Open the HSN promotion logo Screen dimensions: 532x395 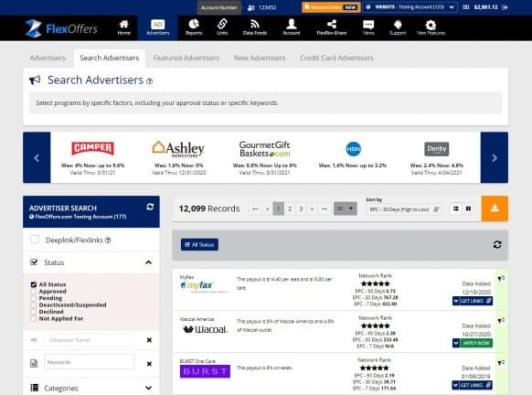353,149
